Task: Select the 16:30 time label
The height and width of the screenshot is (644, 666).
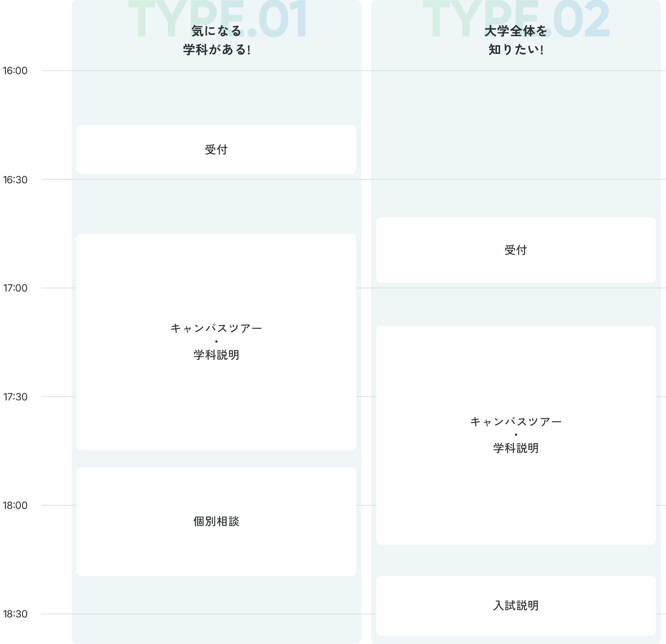Action: [15, 179]
